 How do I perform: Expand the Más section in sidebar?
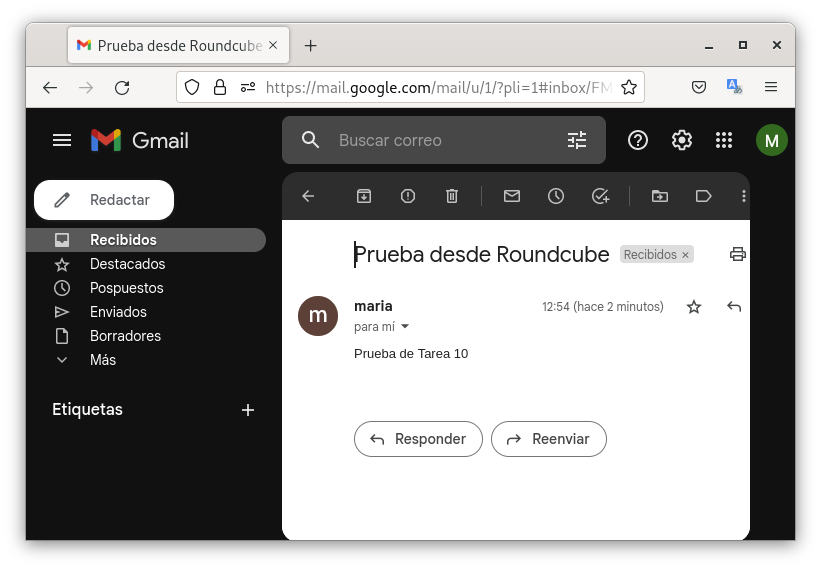102,360
